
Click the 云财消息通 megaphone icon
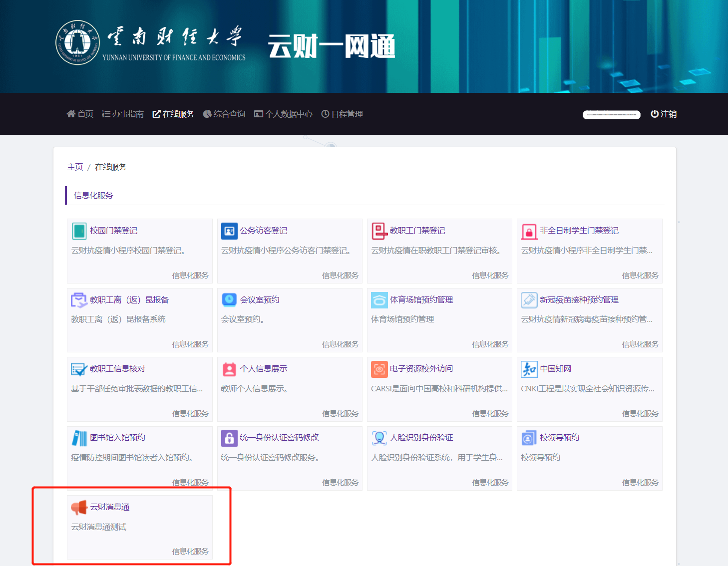coord(79,507)
